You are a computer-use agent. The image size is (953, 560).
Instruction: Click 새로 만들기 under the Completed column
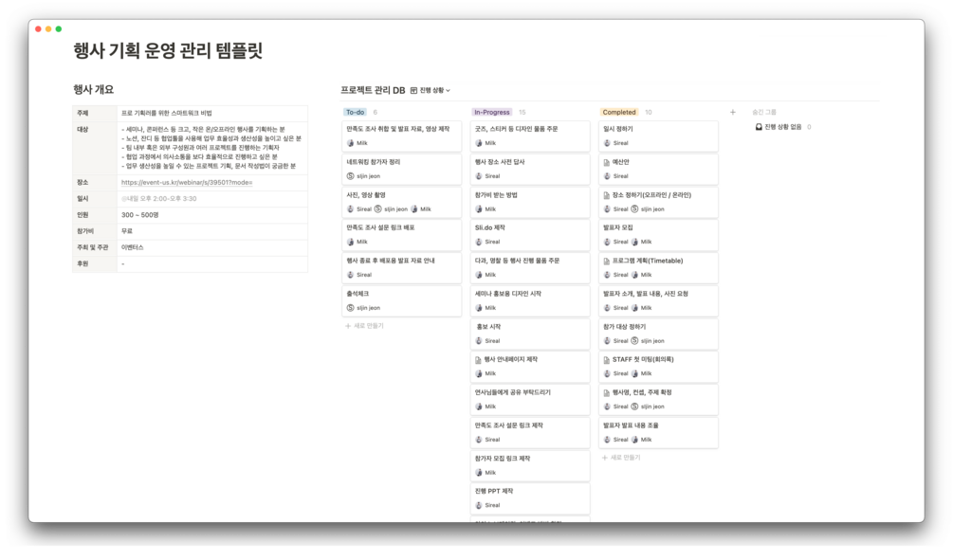[621, 458]
